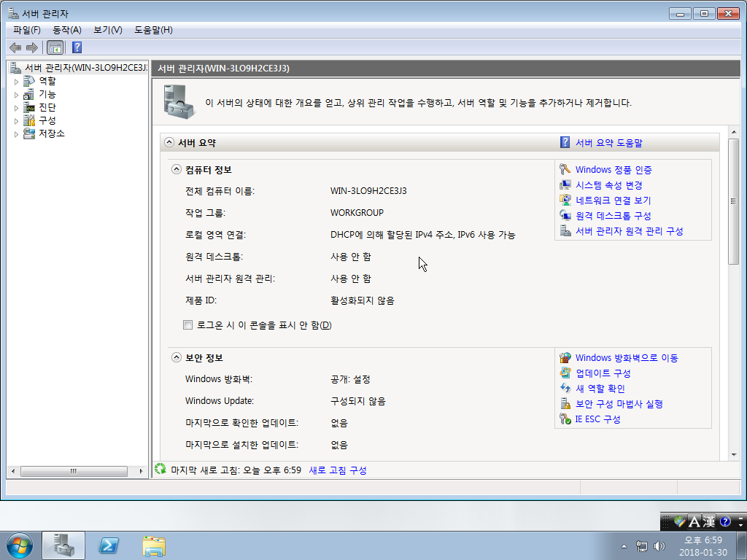The image size is (747, 560).
Task: Click the '활성화되지 않음' product ID value
Action: tap(363, 300)
